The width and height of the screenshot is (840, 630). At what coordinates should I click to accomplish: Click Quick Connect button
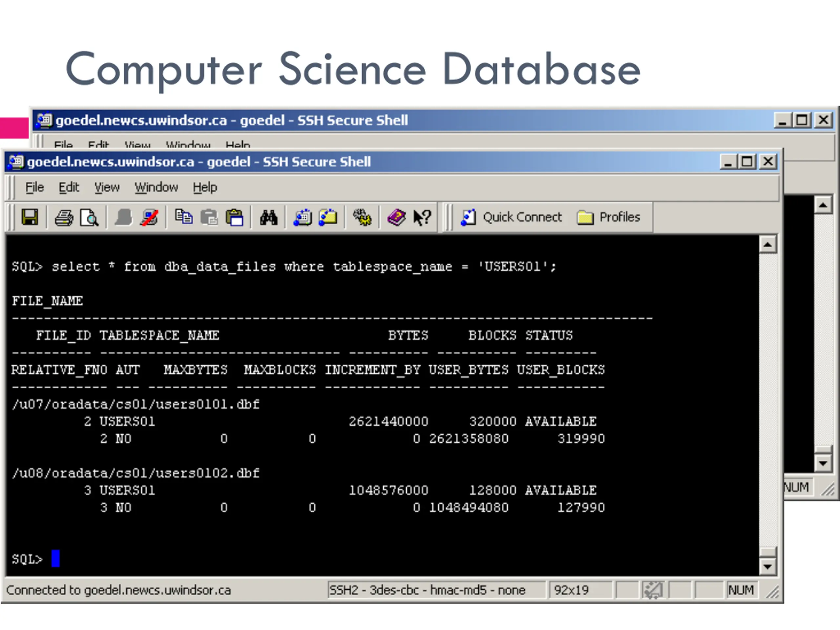[x=511, y=217]
